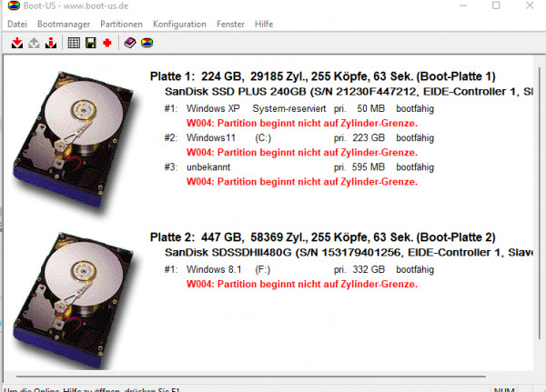The image size is (546, 392).
Task: Click the floppy disk save icon
Action: tap(90, 43)
